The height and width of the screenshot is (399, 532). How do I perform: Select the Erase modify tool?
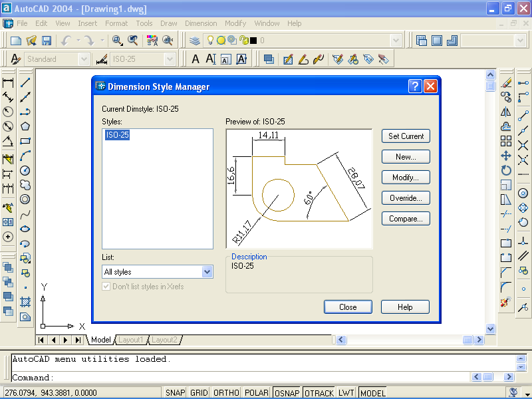pyautogui.click(x=506, y=82)
